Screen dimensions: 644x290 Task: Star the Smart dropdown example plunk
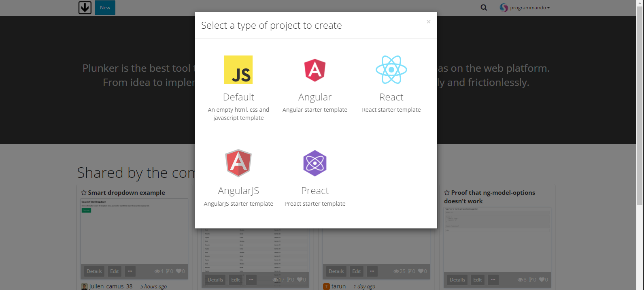84,193
